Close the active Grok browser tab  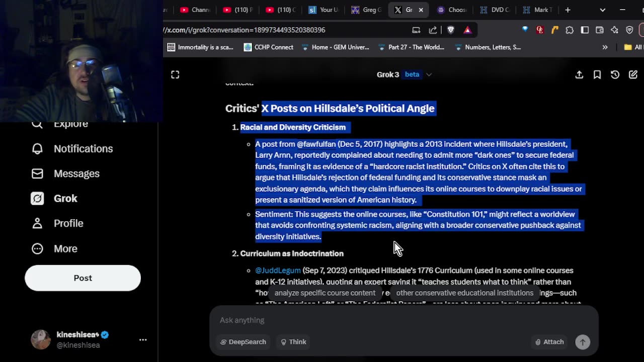click(x=421, y=10)
